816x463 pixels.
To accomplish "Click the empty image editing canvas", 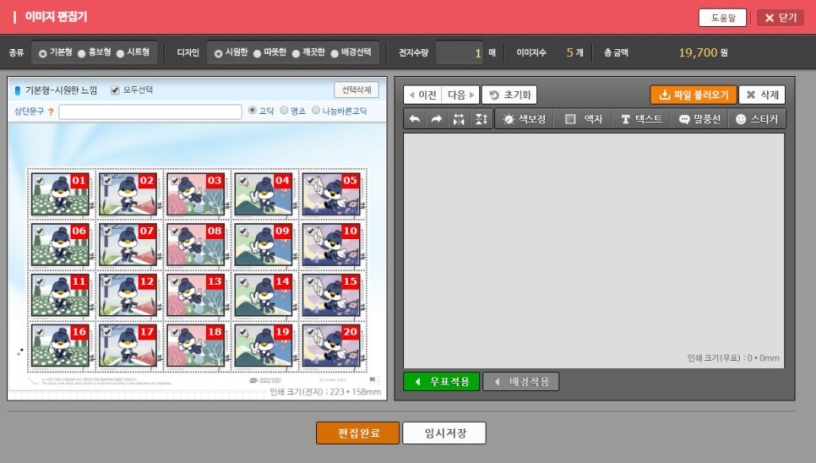I will (594, 251).
